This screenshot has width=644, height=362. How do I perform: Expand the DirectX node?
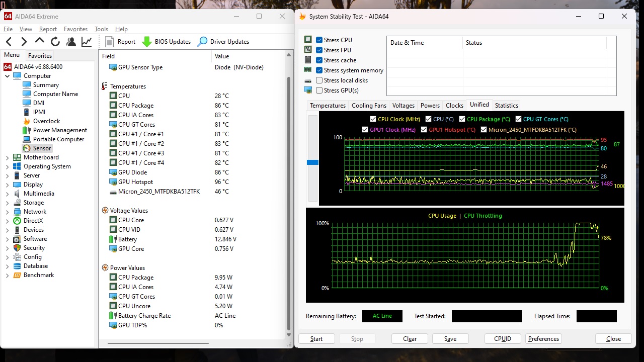[x=7, y=221]
